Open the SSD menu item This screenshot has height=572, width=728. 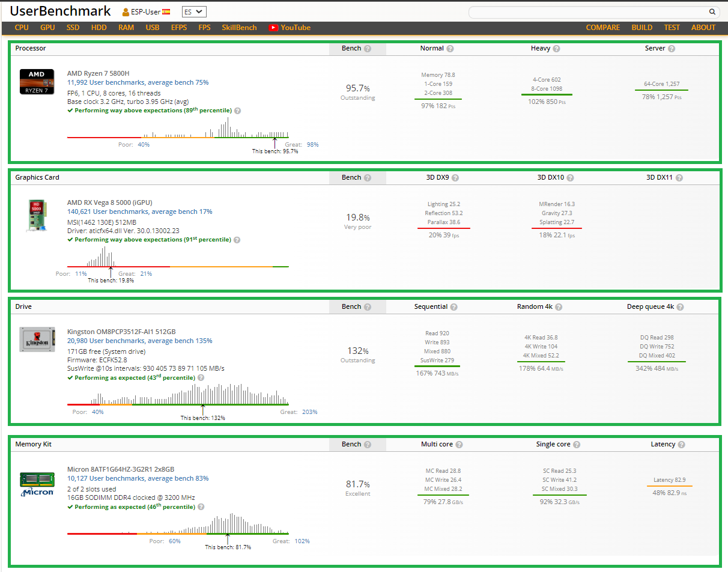pyautogui.click(x=73, y=28)
